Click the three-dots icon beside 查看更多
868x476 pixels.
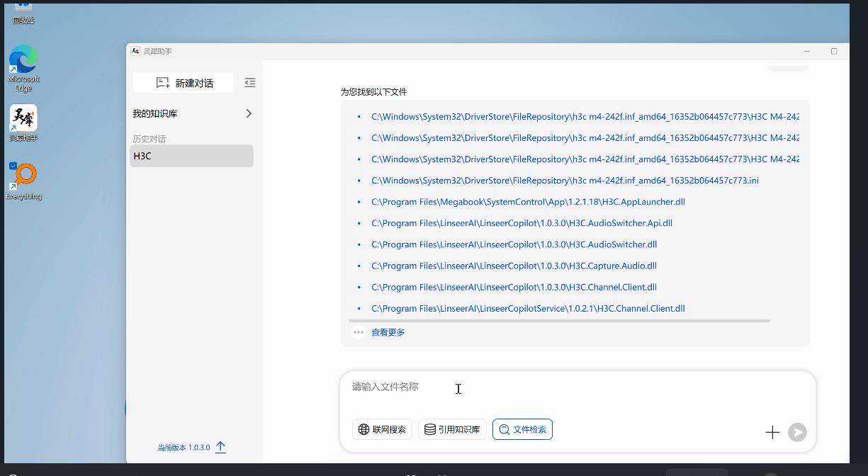(x=359, y=332)
